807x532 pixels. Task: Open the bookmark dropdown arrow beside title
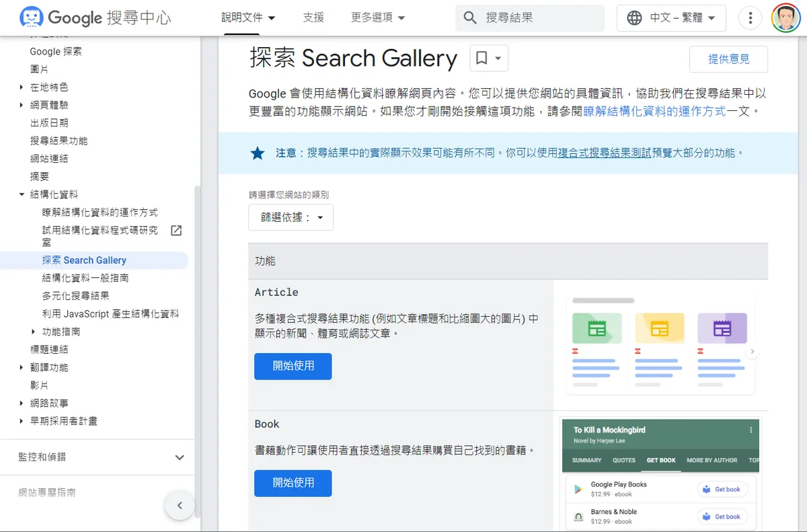coord(498,59)
